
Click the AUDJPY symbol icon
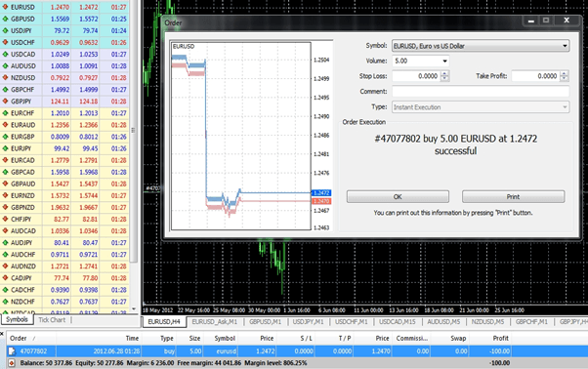click(x=5, y=242)
